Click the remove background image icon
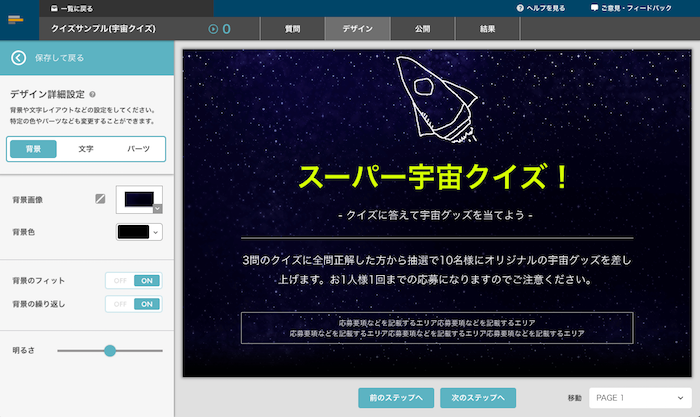The image size is (700, 417). [x=100, y=198]
